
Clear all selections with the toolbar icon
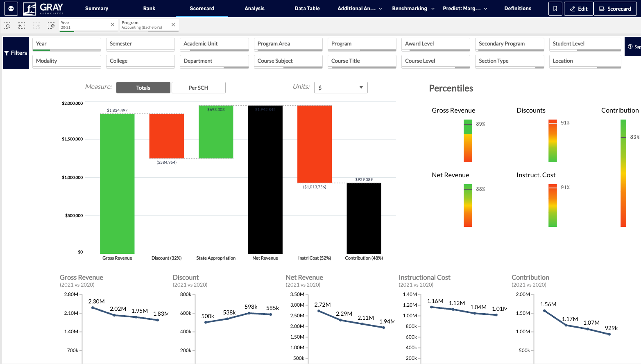tap(51, 25)
